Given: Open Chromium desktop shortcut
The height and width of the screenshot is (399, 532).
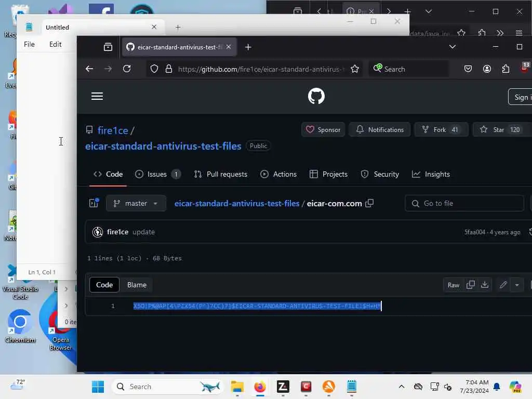Looking at the screenshot, I should tap(20, 326).
